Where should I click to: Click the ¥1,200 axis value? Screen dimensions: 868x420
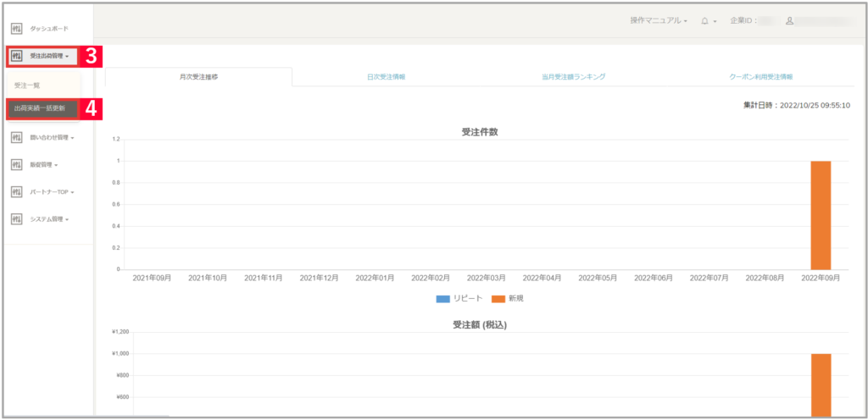[120, 332]
